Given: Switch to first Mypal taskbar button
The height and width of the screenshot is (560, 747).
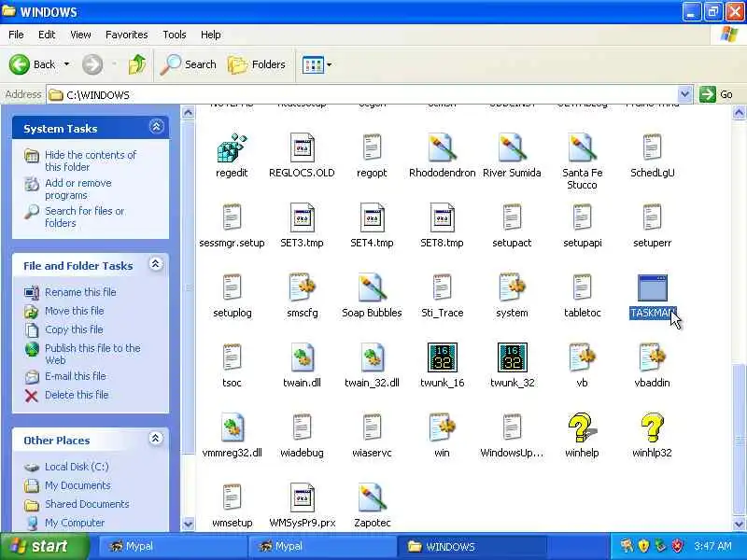Looking at the screenshot, I should tap(172, 546).
